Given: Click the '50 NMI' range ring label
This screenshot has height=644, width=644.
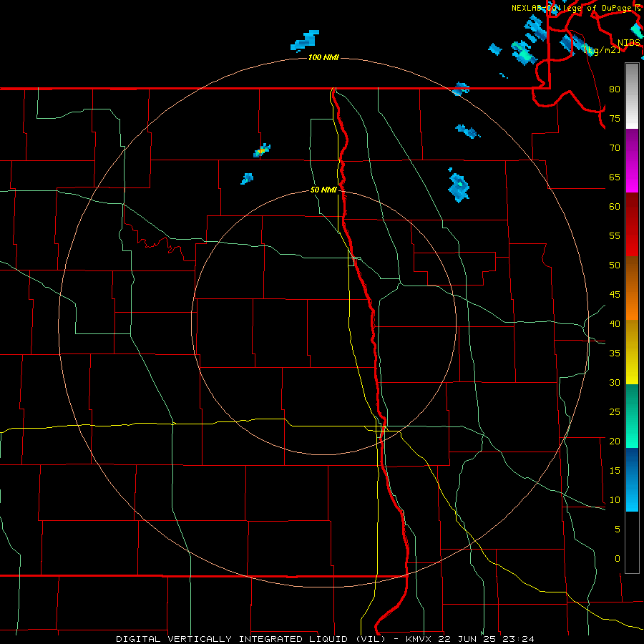Looking at the screenshot, I should [323, 190].
